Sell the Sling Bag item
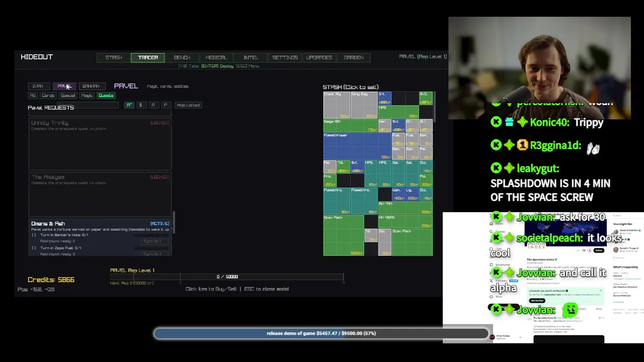This screenshot has height=362, width=644. (364, 105)
